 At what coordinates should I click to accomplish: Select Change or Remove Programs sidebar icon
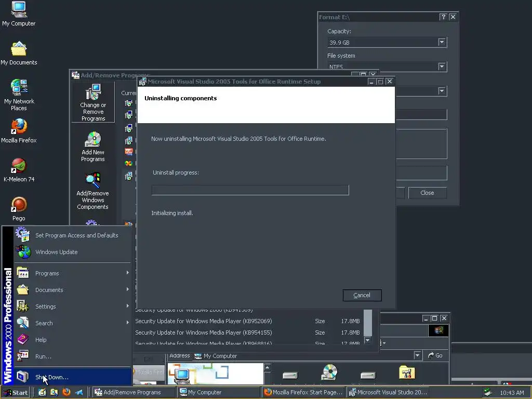(93, 102)
